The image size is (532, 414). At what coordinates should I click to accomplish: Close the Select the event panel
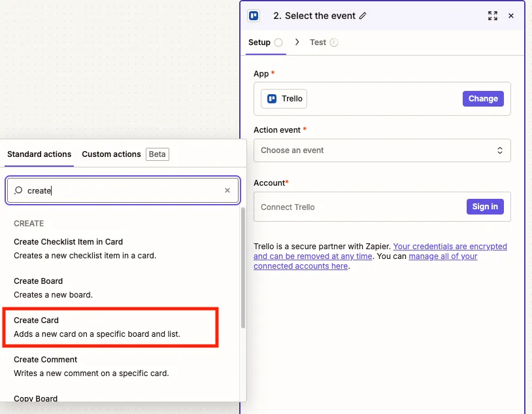(x=511, y=16)
